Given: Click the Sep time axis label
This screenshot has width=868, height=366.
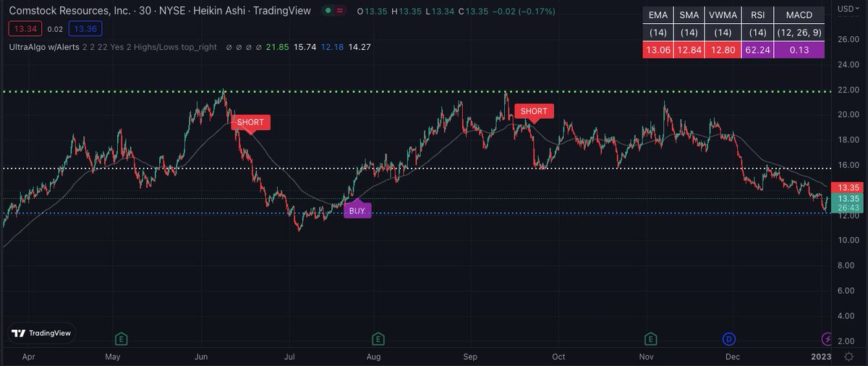Looking at the screenshot, I should (x=469, y=357).
